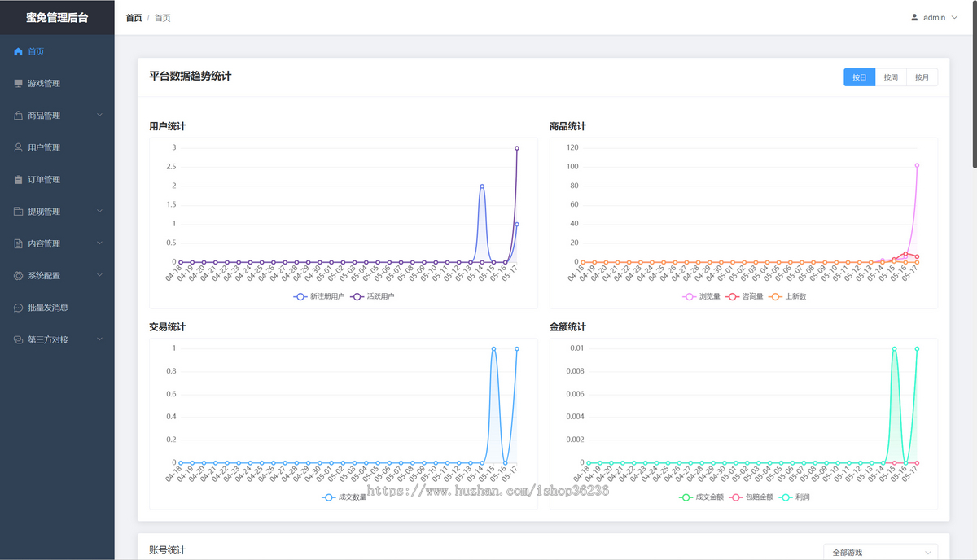Click the 用户统计 chart title

point(167,126)
